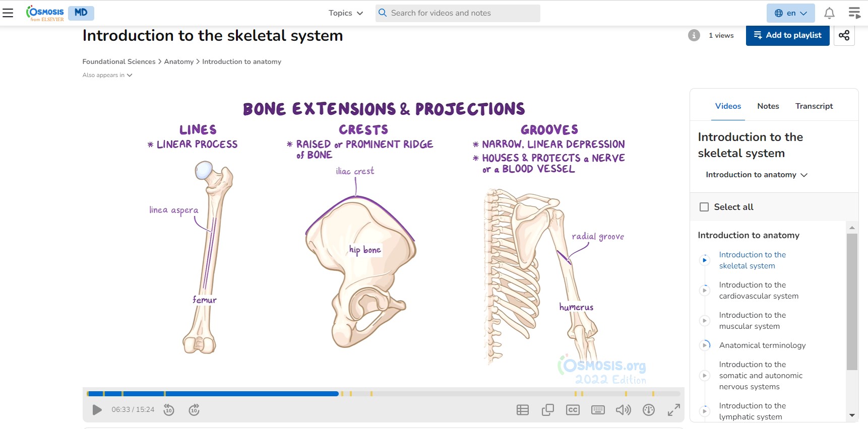Click the share icon button

(844, 35)
